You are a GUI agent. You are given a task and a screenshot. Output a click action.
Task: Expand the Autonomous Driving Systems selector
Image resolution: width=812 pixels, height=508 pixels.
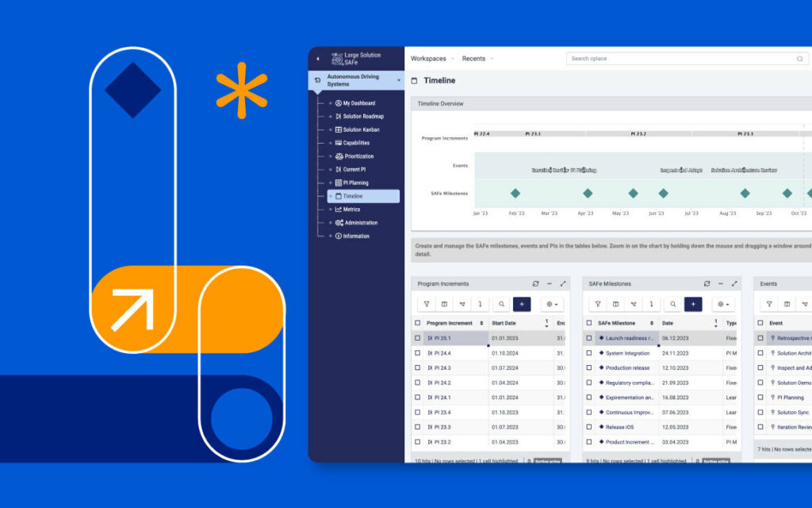tap(399, 80)
